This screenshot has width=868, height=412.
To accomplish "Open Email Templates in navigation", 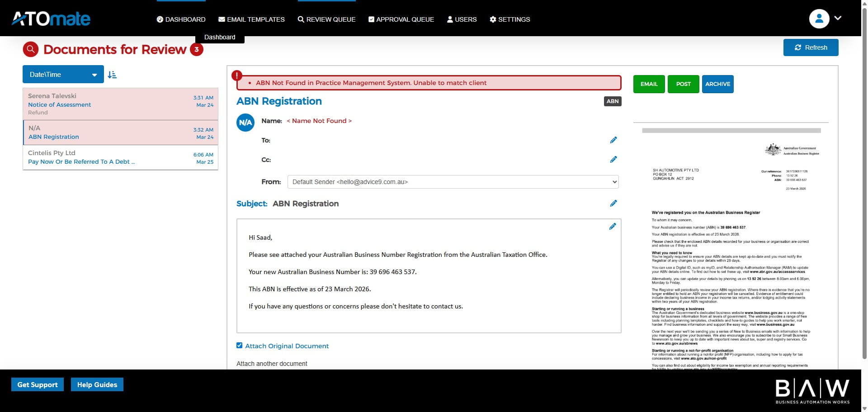I will (x=251, y=19).
